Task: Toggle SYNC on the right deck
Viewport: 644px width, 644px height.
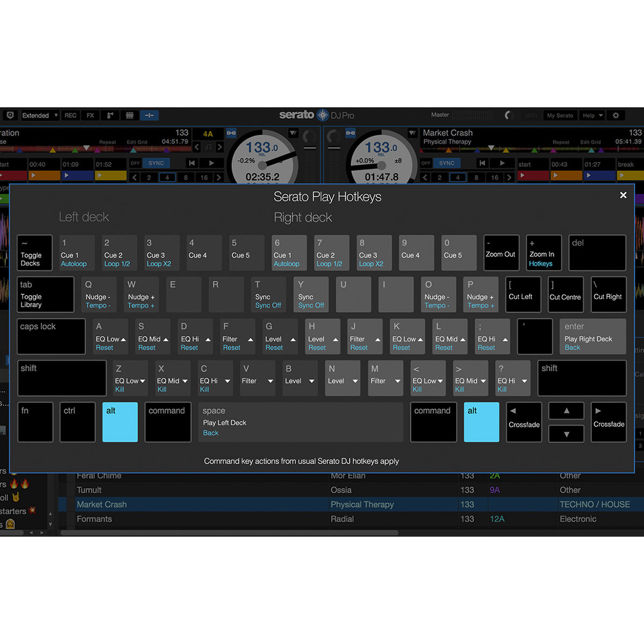Action: [447, 163]
